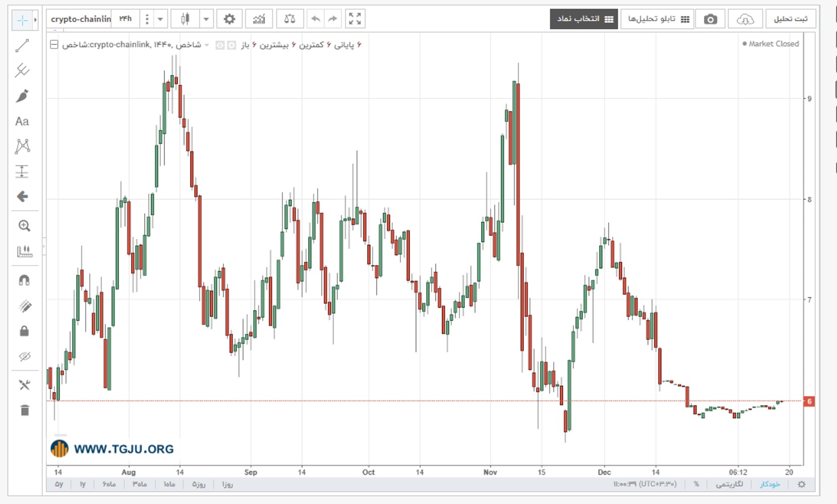The width and height of the screenshot is (837, 504).
Task: Toggle the لگاریتمی logarithmic scale
Action: point(729,484)
